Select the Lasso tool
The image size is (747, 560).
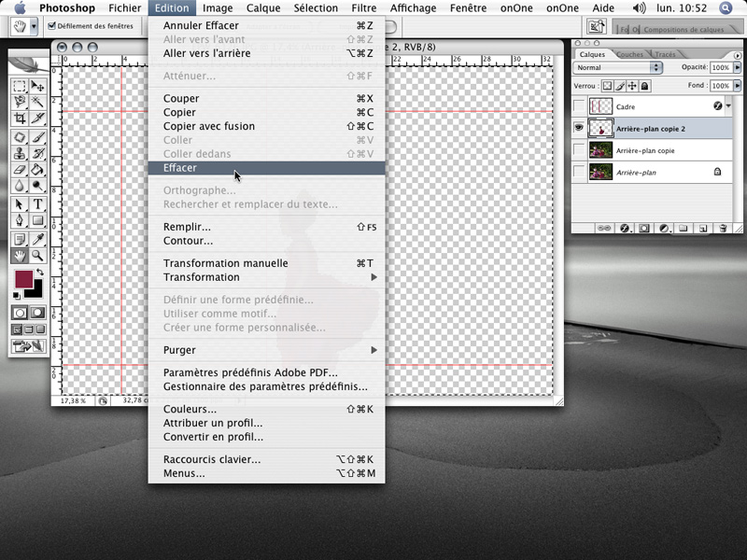[x=20, y=102]
